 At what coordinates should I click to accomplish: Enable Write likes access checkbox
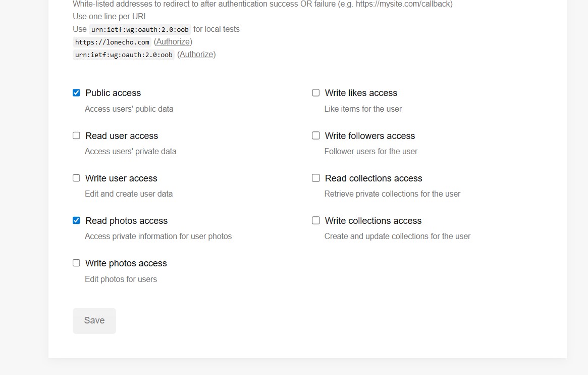[x=316, y=93]
